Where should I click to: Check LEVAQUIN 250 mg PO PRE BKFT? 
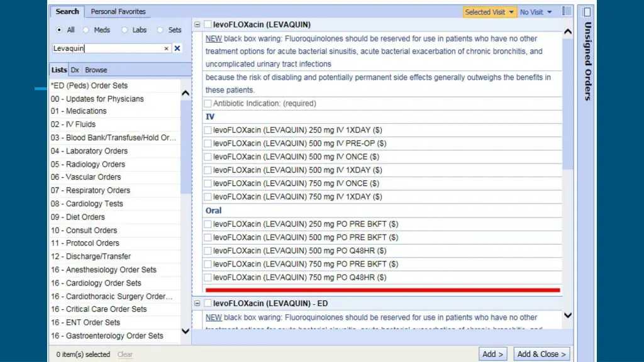pyautogui.click(x=208, y=224)
